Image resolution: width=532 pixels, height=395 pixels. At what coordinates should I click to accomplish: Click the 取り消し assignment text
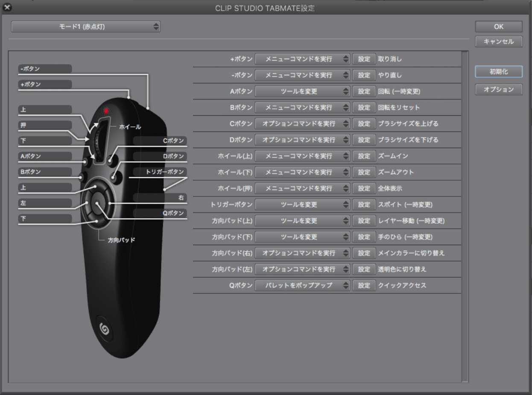tap(390, 59)
